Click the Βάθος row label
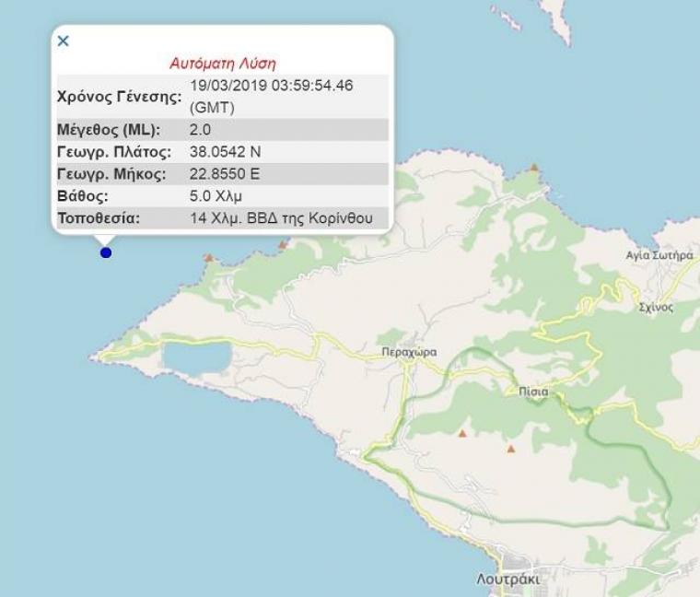 pyautogui.click(x=83, y=196)
